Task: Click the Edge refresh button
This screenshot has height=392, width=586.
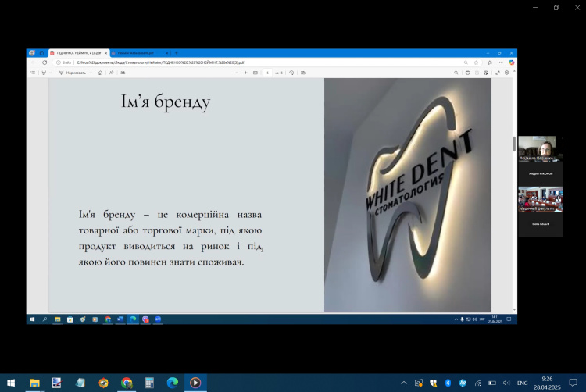Action: (45, 62)
